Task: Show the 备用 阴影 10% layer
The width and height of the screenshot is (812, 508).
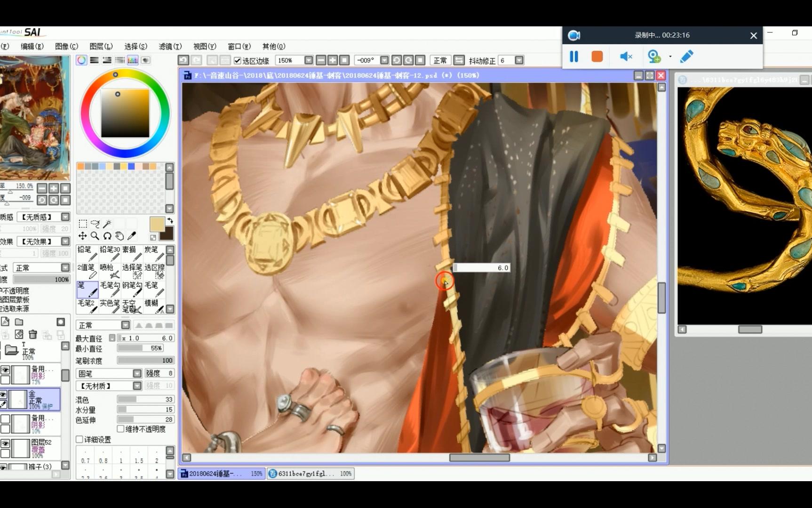Action: [5, 419]
